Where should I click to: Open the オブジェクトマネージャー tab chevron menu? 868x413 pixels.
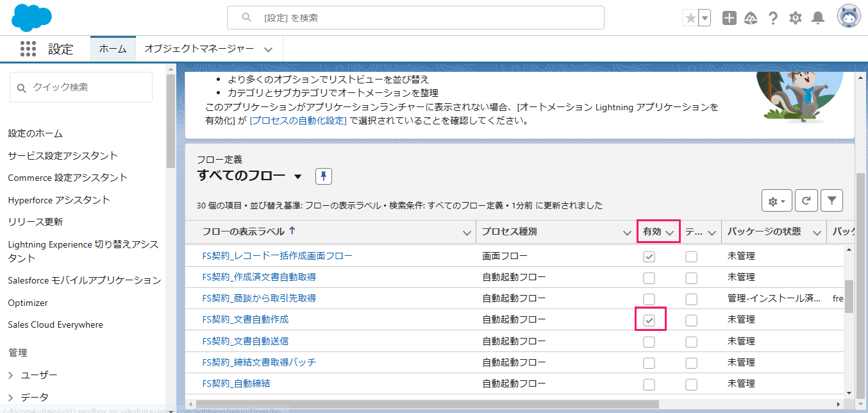pyautogui.click(x=269, y=49)
